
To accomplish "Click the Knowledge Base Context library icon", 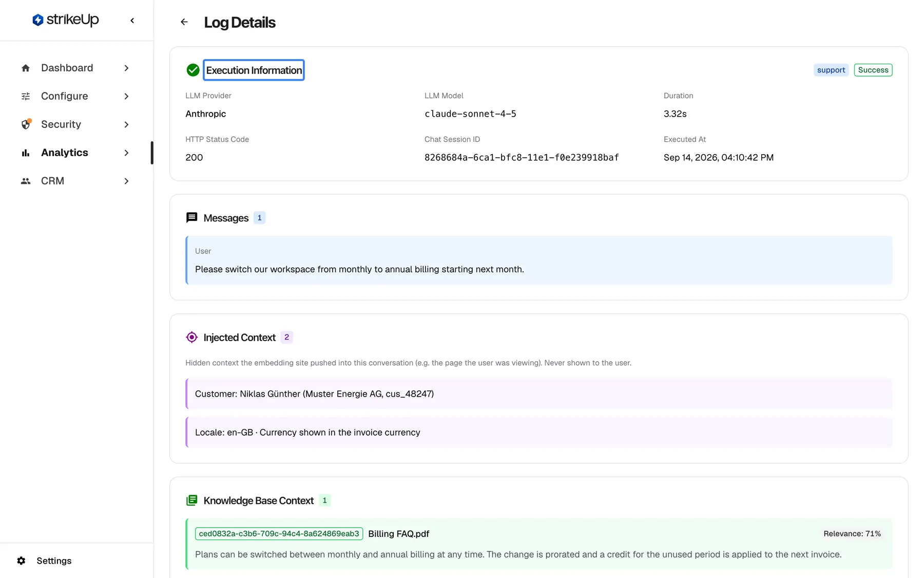I will [191, 500].
